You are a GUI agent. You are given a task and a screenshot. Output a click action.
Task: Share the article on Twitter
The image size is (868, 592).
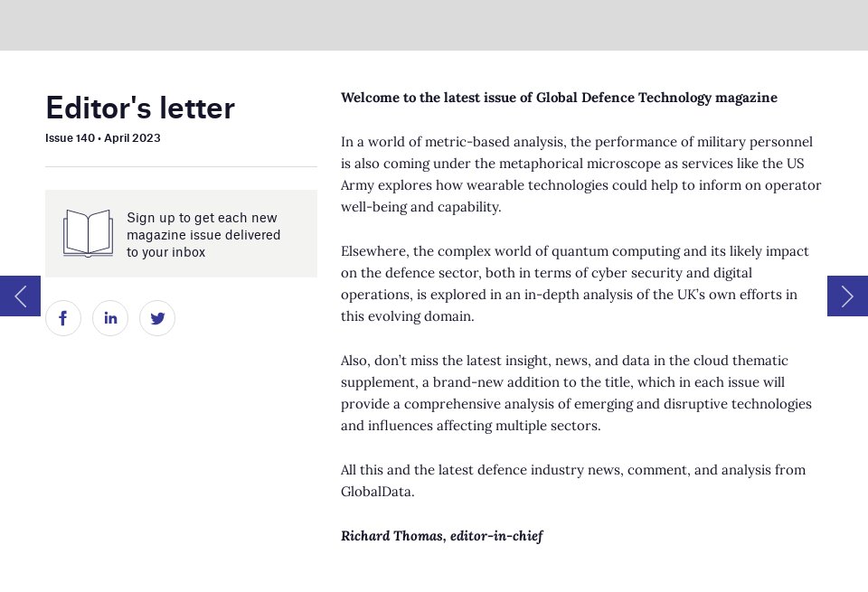pyautogui.click(x=157, y=318)
